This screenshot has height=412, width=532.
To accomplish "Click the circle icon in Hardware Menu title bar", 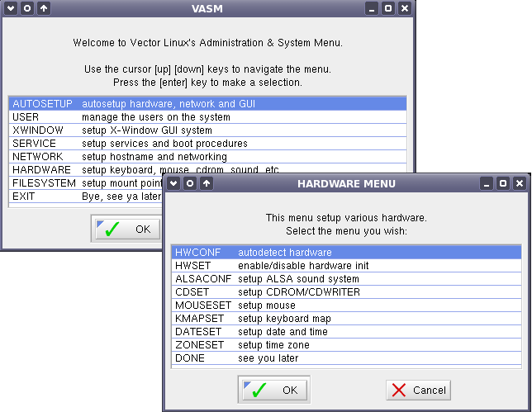I will [190, 183].
